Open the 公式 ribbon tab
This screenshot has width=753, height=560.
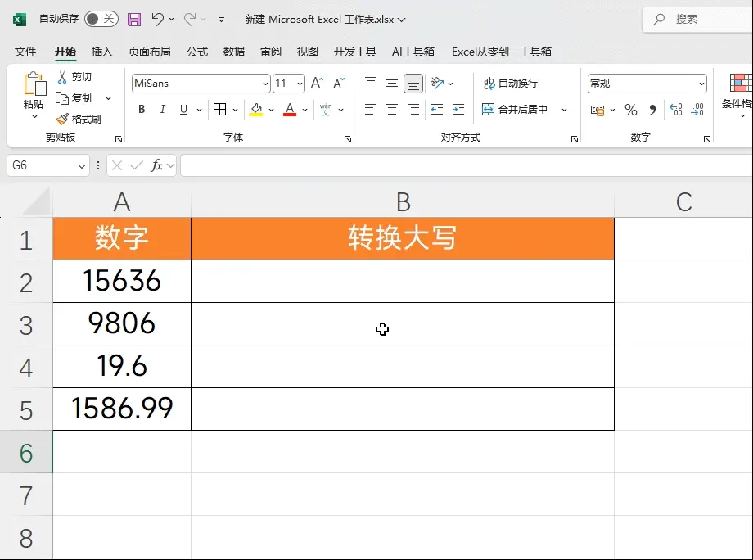click(x=197, y=52)
